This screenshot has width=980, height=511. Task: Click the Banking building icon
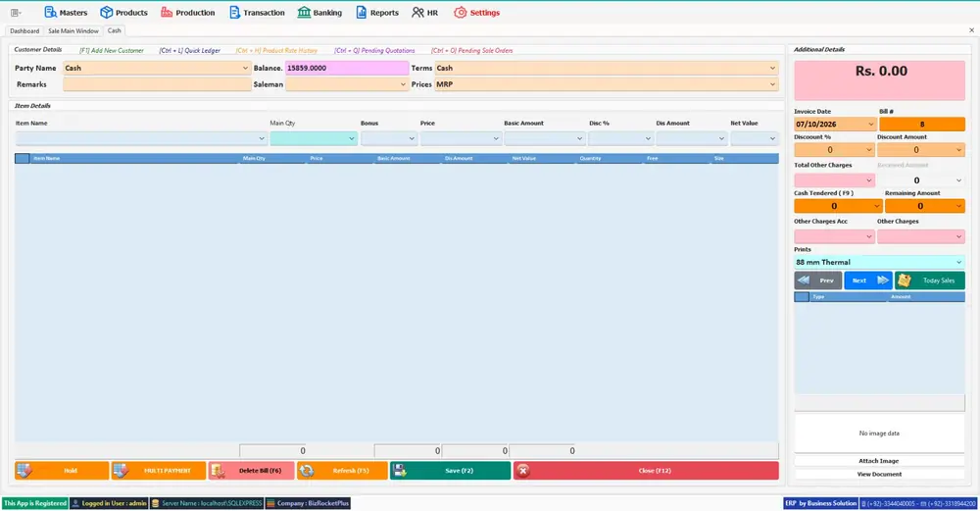304,13
